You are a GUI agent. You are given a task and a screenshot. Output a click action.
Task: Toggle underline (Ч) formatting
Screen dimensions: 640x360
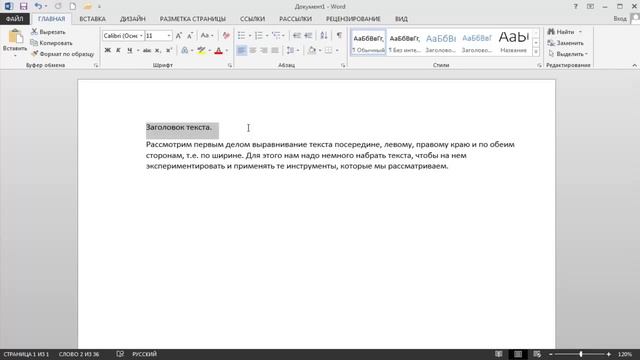[x=129, y=50]
